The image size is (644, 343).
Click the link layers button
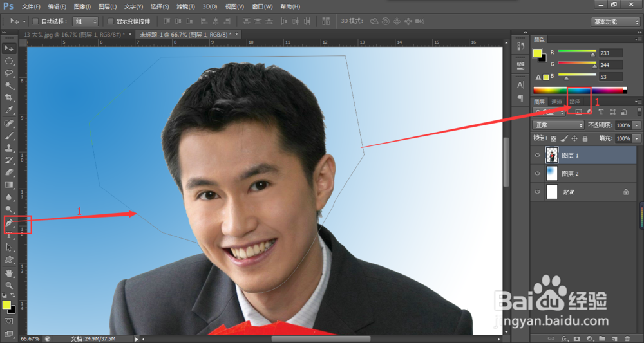[552, 338]
